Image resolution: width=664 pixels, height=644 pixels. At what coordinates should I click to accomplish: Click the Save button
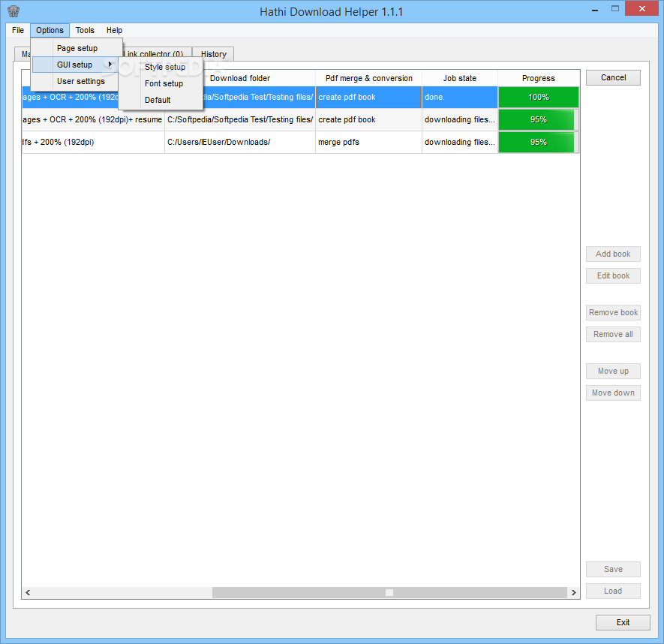pyautogui.click(x=613, y=569)
